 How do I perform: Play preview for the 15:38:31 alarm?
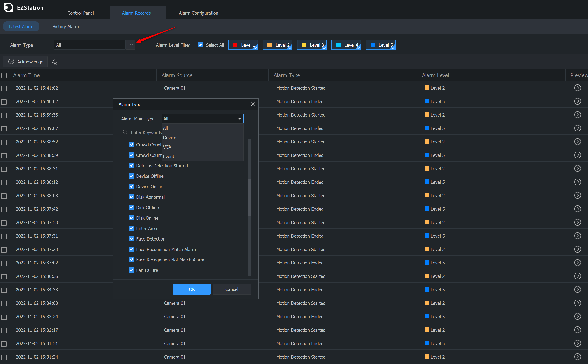point(577,168)
